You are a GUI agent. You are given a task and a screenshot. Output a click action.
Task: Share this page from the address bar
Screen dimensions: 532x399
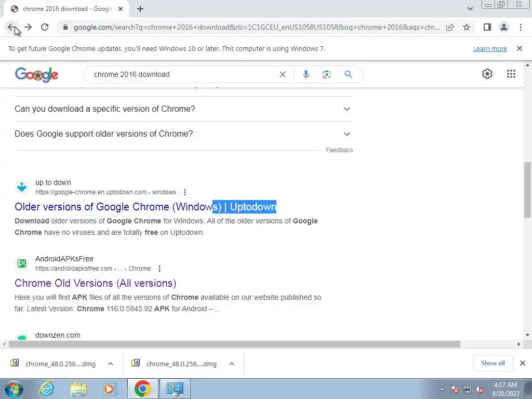coord(450,27)
